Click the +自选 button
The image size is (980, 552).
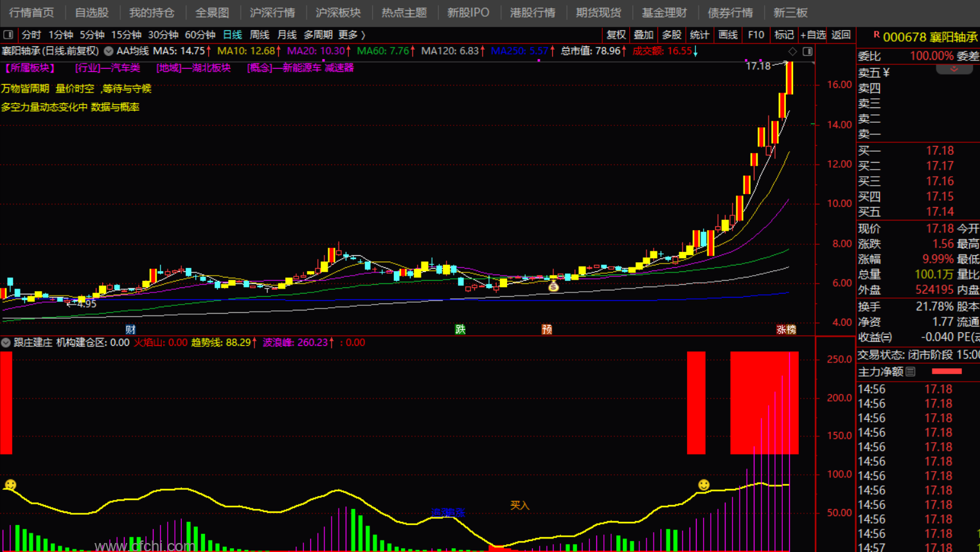point(812,35)
